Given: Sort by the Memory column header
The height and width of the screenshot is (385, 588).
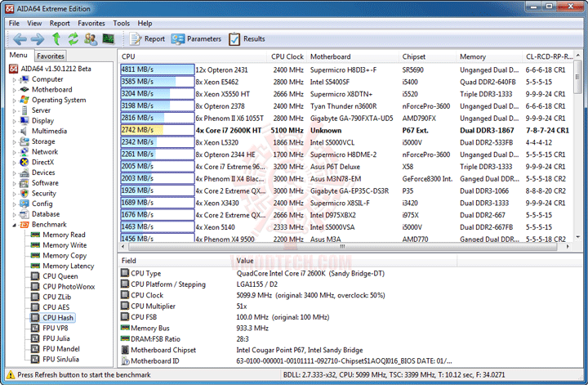Looking at the screenshot, I should (489, 56).
